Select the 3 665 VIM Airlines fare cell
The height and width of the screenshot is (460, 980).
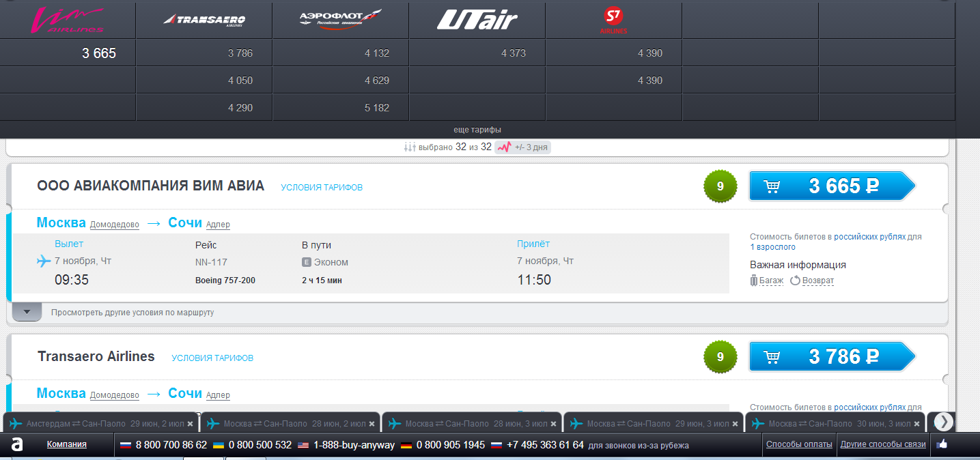pos(68,53)
